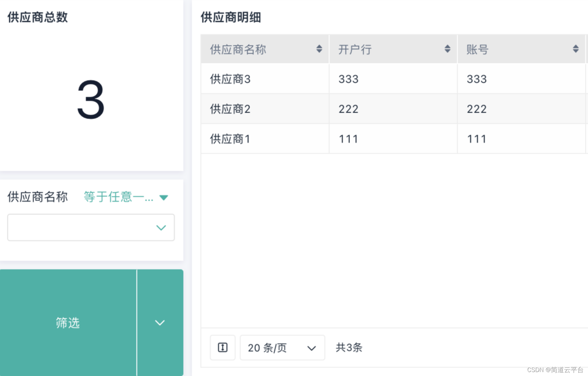Click 账号 value 333
The width and height of the screenshot is (588, 376).
[477, 79]
